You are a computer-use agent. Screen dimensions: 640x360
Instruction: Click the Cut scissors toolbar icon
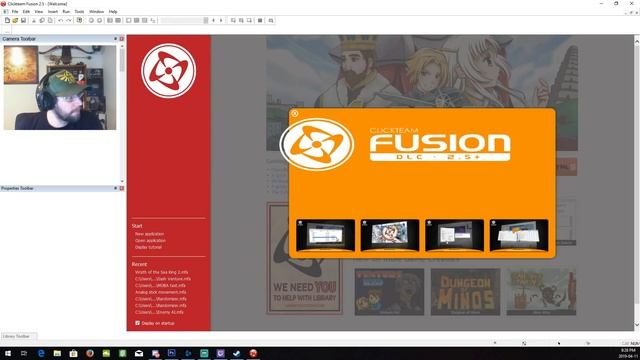tap(34, 20)
